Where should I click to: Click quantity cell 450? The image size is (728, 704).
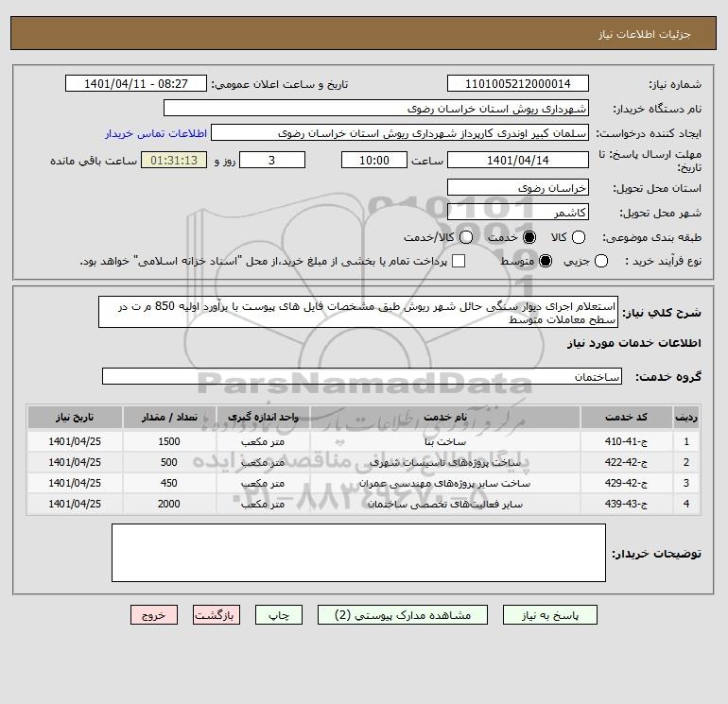pyautogui.click(x=169, y=483)
